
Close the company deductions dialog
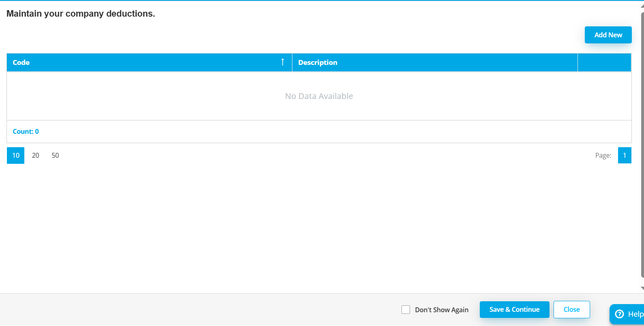(x=571, y=309)
